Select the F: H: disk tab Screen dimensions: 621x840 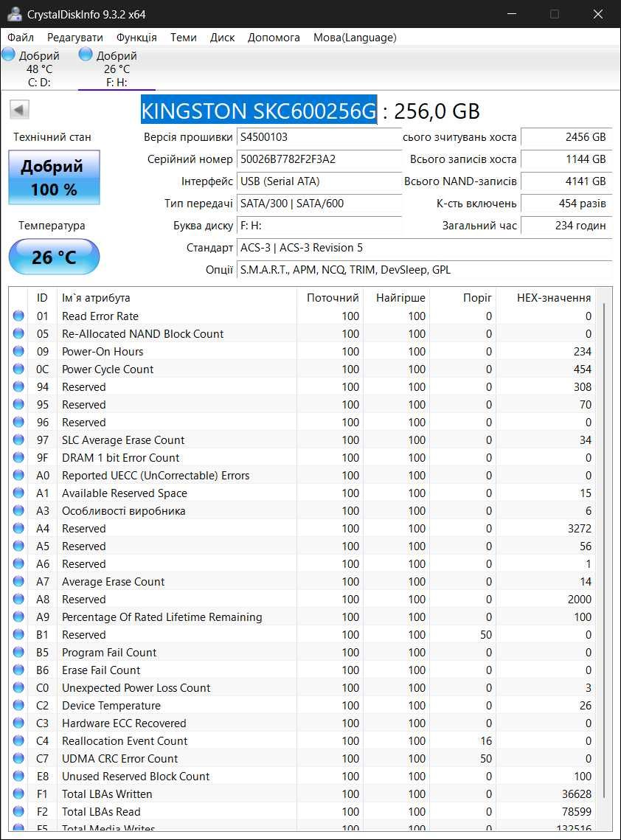(x=117, y=69)
